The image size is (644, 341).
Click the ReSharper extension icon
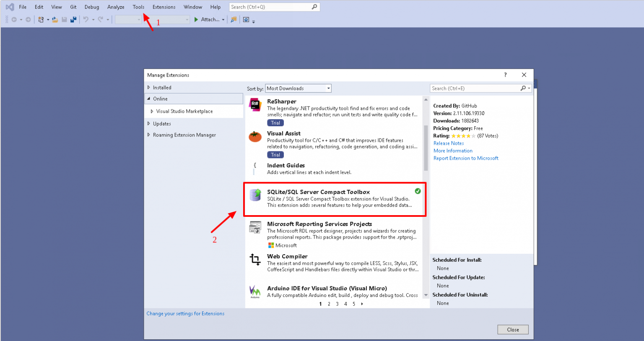[x=256, y=104]
